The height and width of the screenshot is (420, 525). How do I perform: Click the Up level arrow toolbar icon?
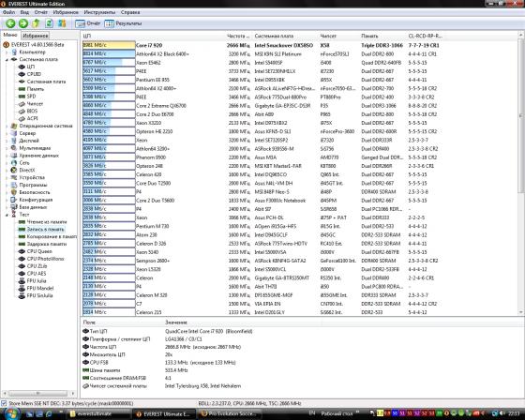[x=37, y=23]
